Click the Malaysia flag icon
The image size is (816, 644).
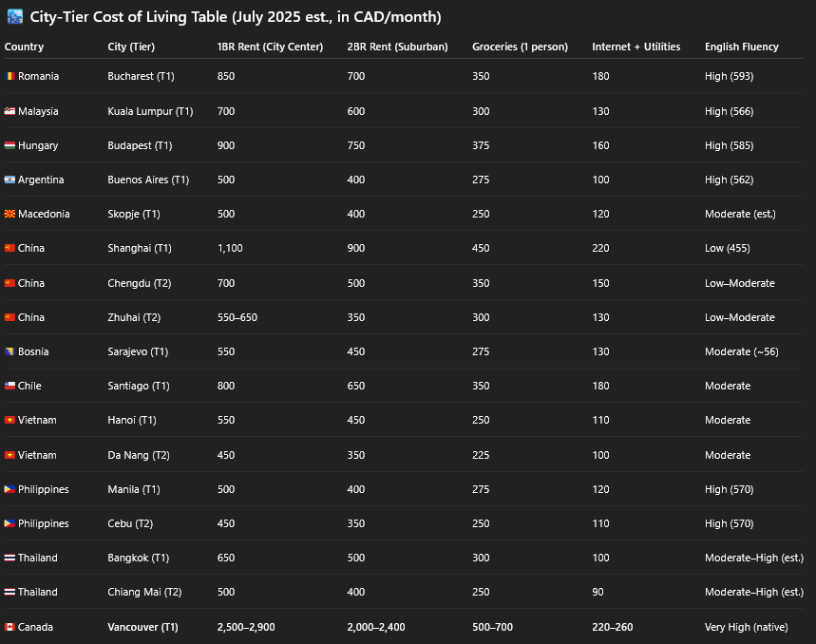tap(9, 111)
